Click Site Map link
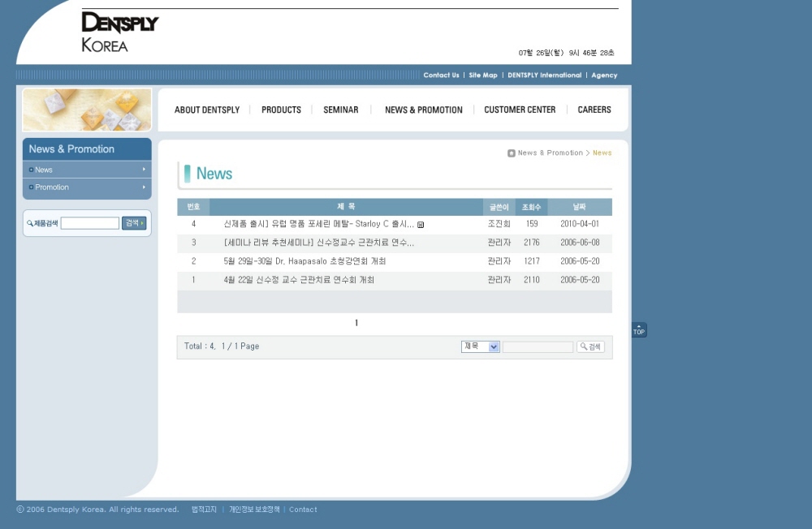 483,75
